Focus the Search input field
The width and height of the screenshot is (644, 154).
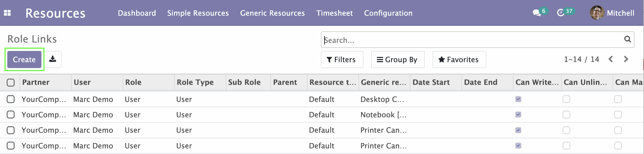click(473, 40)
